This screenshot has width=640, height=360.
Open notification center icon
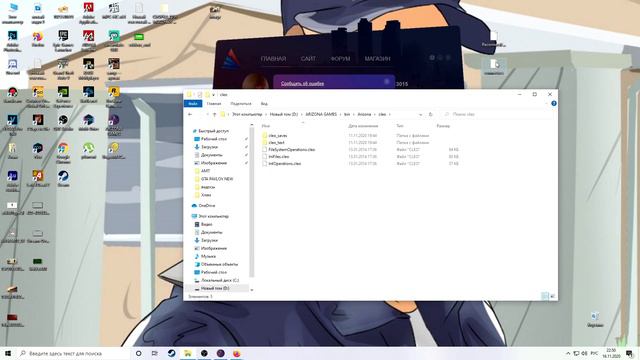click(629, 353)
